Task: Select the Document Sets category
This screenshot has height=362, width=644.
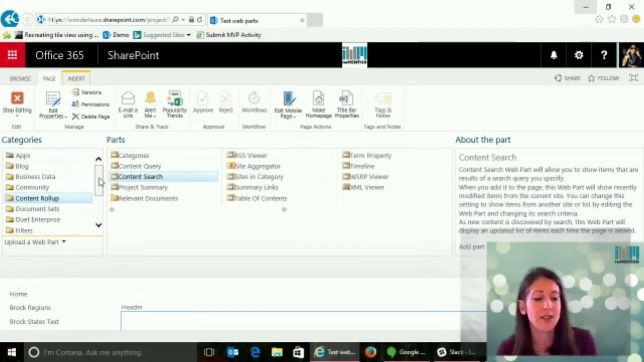Action: [37, 209]
